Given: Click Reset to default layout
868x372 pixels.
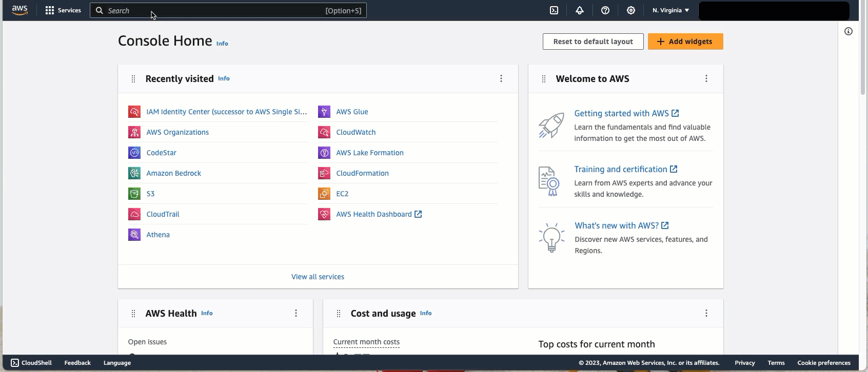Looking at the screenshot, I should [593, 42].
